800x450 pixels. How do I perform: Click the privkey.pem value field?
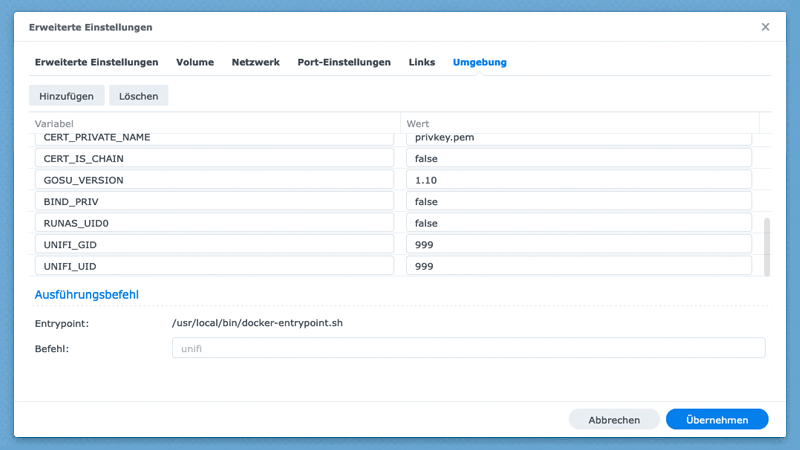pyautogui.click(x=578, y=138)
